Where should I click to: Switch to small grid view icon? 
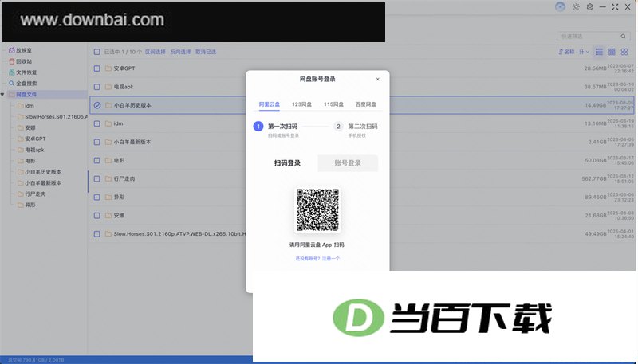pos(612,52)
